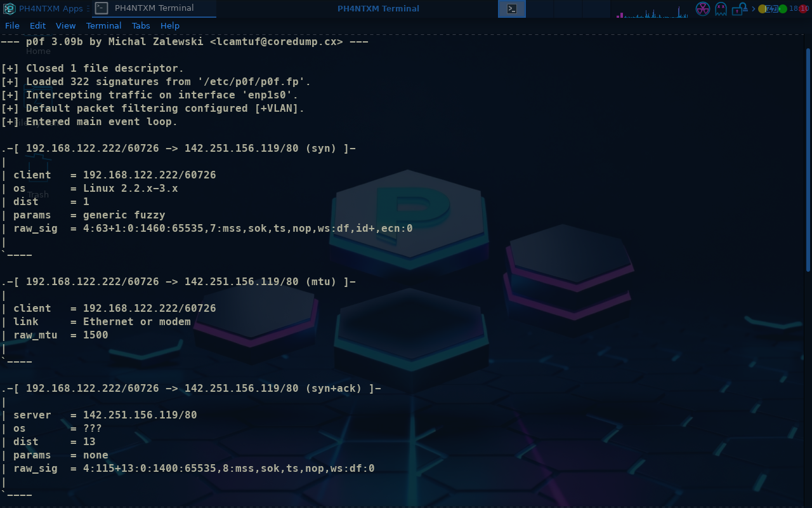The width and height of the screenshot is (812, 508).
Task: Click the battery charging indicator icon
Action: click(772, 9)
